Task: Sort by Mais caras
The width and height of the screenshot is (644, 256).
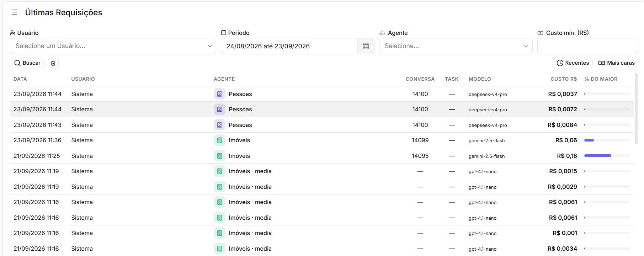Action: tap(616, 63)
